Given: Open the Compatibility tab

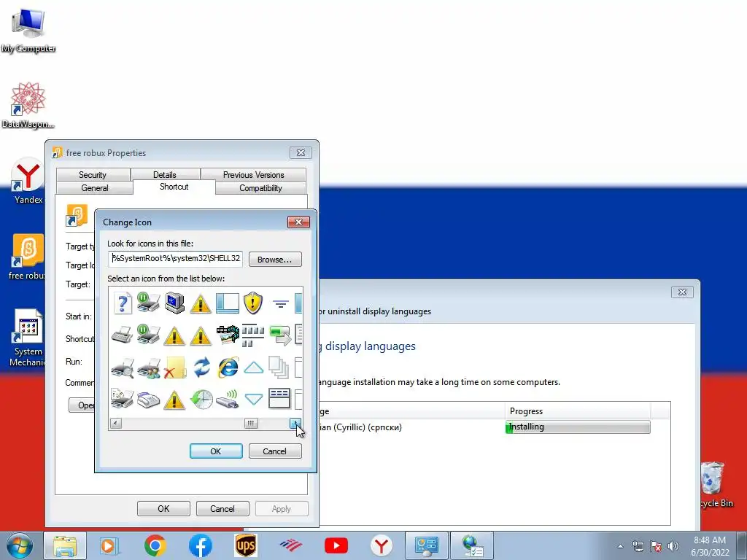Looking at the screenshot, I should pyautogui.click(x=260, y=188).
